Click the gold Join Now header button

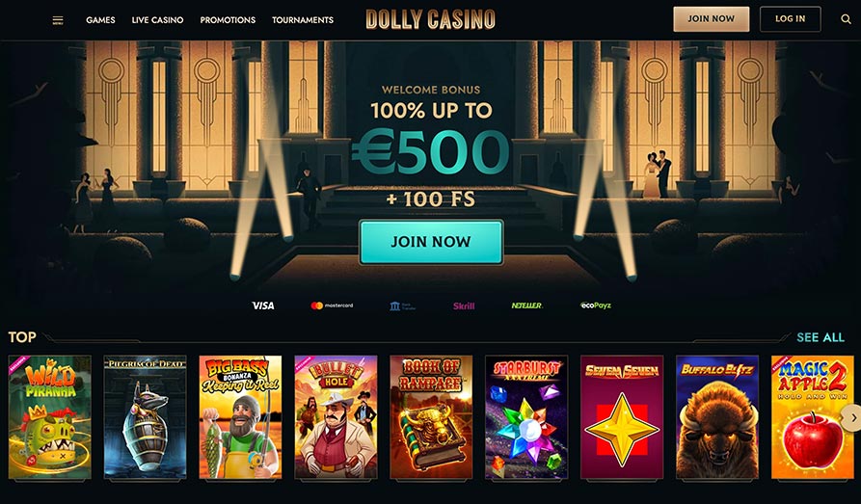(x=712, y=18)
